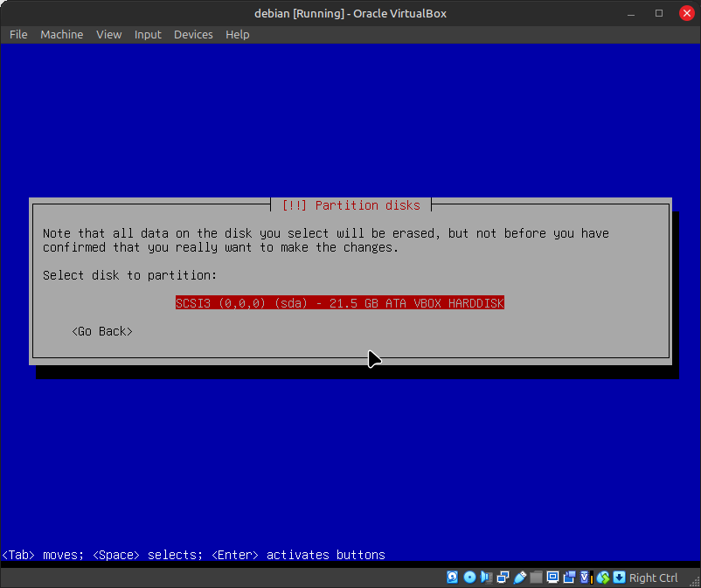Expand the Input menu

click(x=148, y=34)
